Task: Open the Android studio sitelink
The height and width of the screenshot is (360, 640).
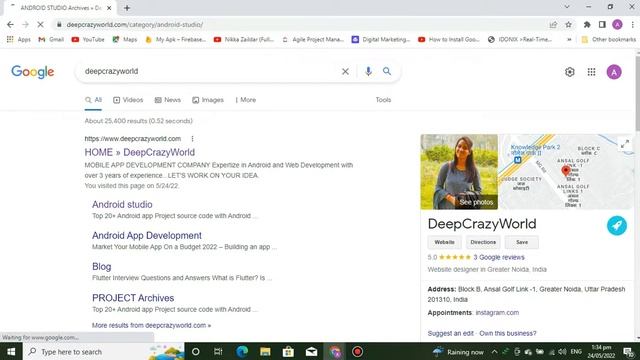Action: coord(122,204)
